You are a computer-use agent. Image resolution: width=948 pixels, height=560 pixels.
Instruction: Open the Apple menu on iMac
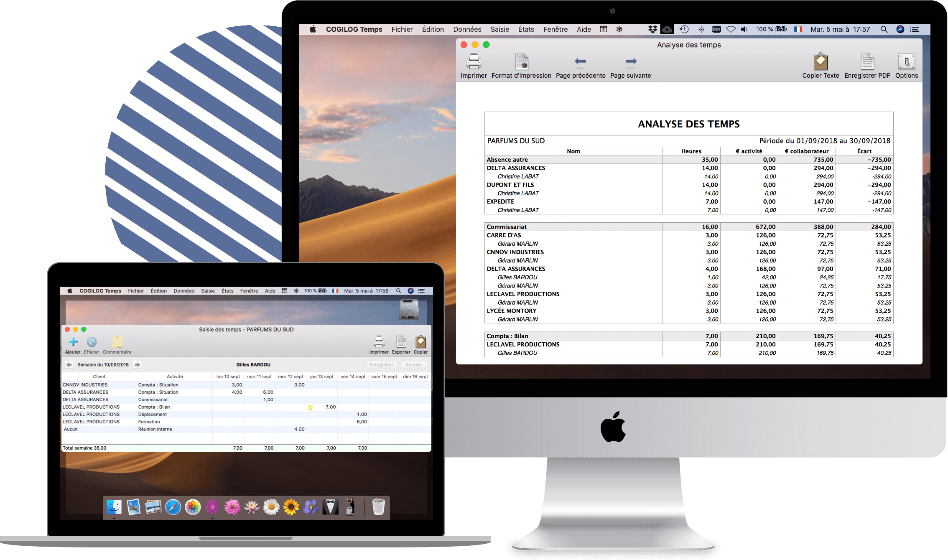click(313, 29)
